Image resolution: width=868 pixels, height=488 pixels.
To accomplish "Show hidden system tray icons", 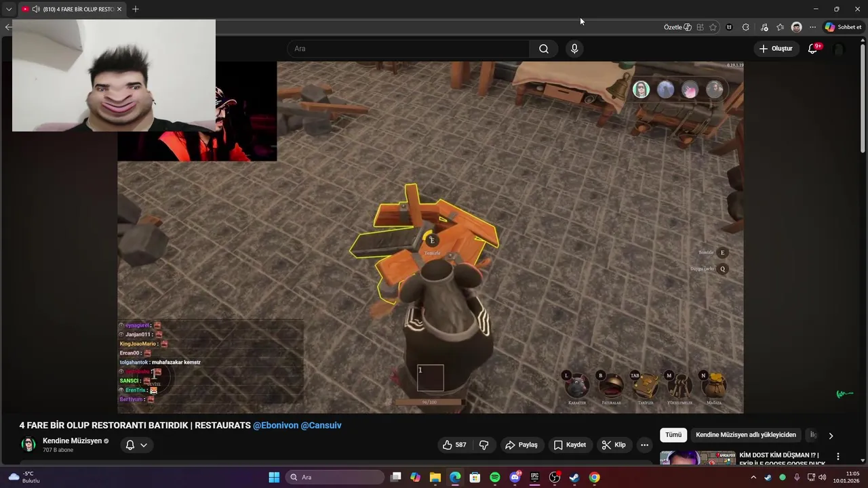I will 753,477.
